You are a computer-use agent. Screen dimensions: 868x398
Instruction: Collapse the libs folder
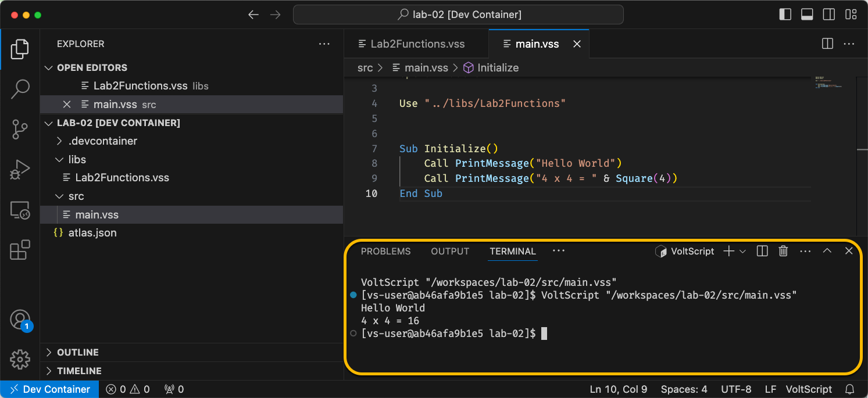pos(191,159)
